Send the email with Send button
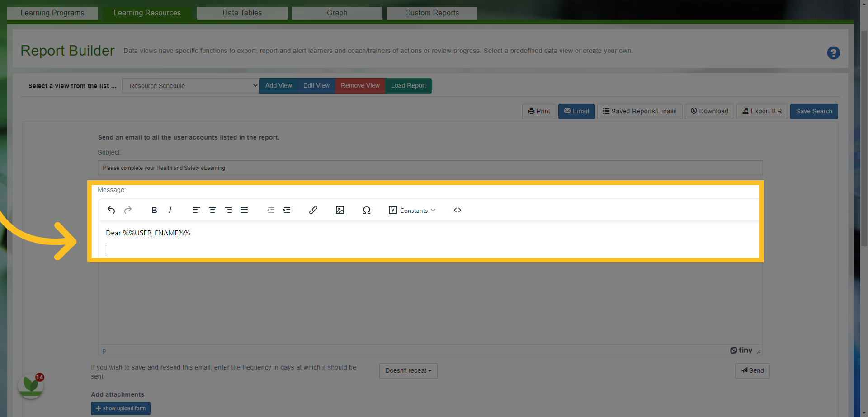 coord(752,371)
